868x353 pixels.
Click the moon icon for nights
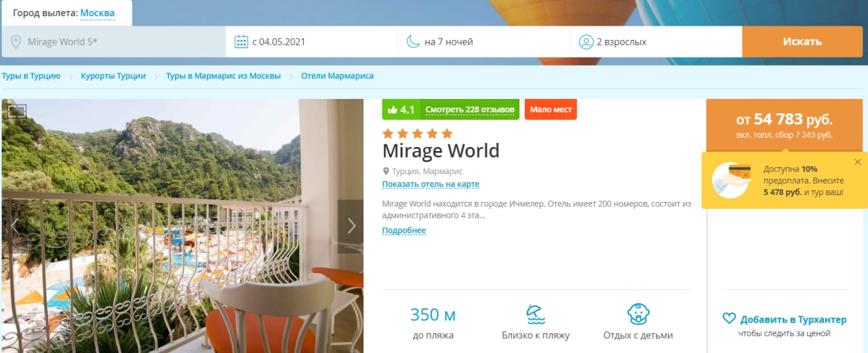[x=413, y=42]
